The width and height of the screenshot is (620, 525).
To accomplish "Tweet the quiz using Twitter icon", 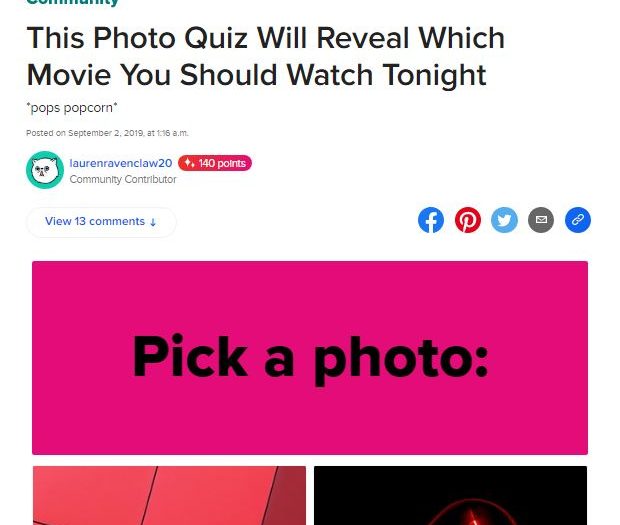I will coord(504,220).
